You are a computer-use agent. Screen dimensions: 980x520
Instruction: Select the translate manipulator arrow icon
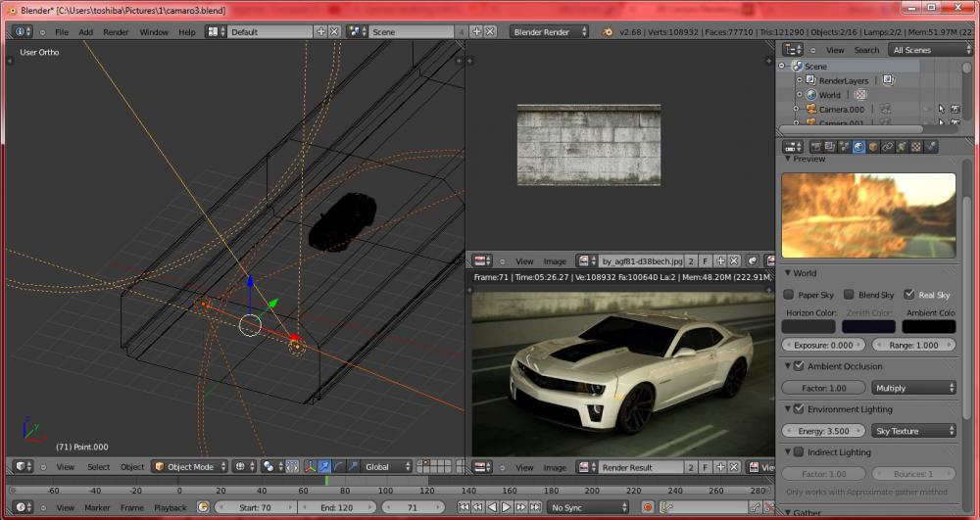point(324,466)
